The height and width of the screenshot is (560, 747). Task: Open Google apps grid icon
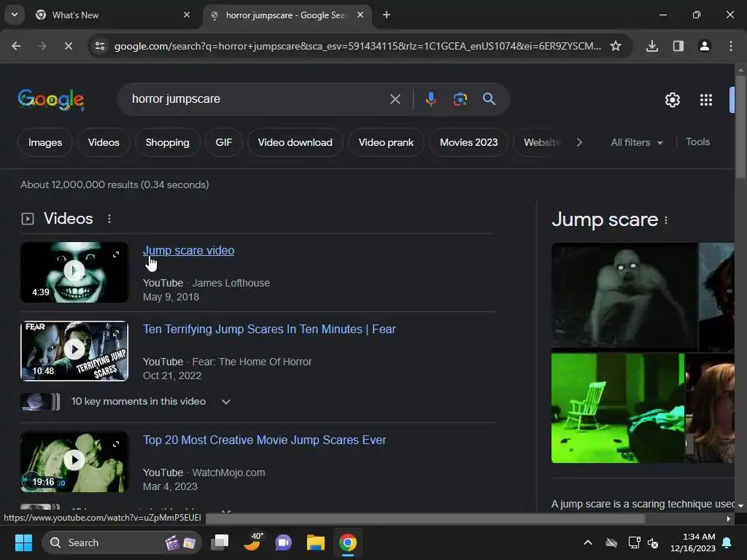click(x=706, y=100)
